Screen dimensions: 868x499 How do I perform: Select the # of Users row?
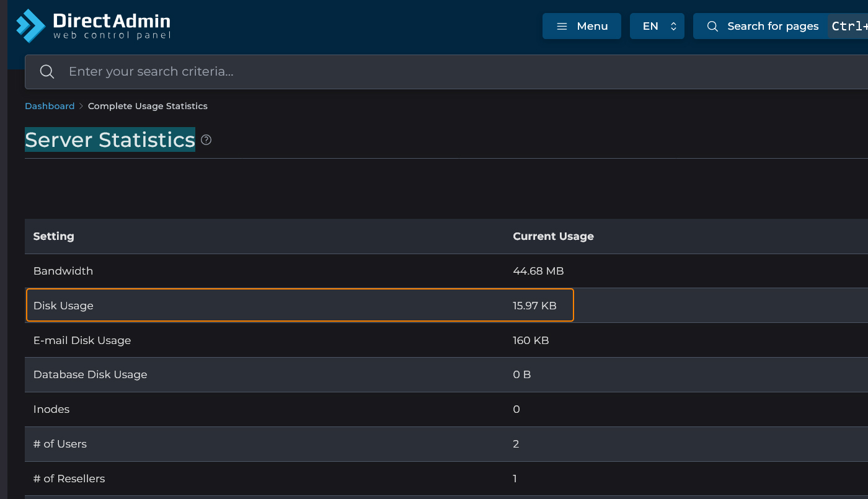[x=60, y=444]
